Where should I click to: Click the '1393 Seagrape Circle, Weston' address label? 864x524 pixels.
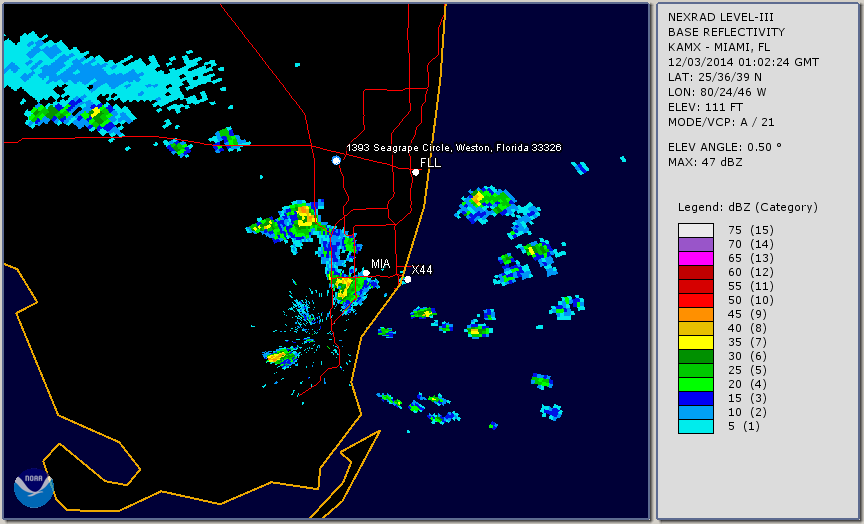coord(453,148)
